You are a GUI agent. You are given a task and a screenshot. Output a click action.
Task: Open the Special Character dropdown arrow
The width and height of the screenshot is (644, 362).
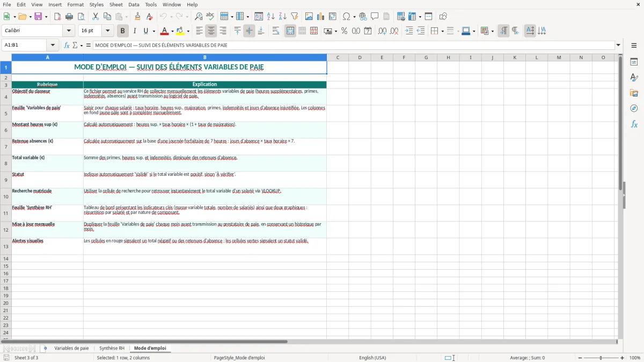354,17
